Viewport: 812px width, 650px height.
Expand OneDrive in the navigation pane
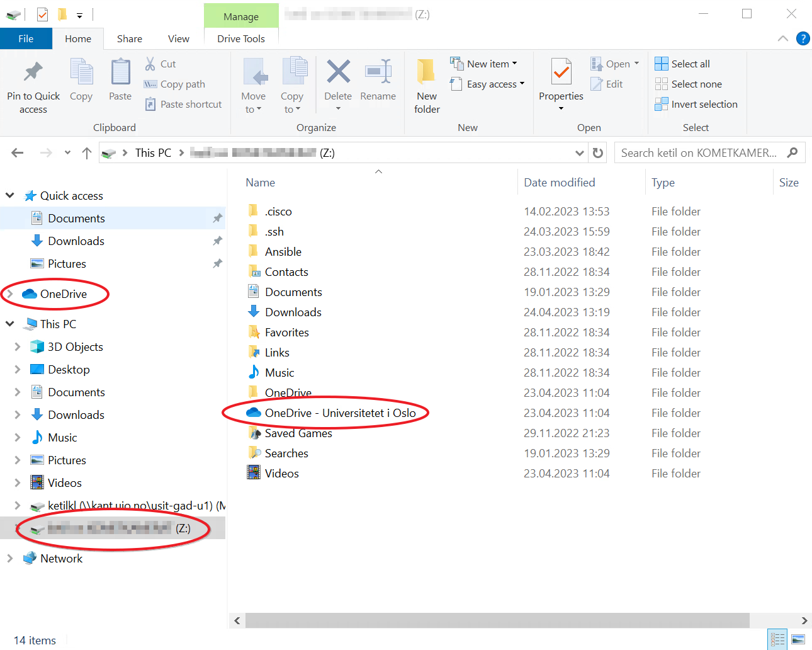point(9,294)
